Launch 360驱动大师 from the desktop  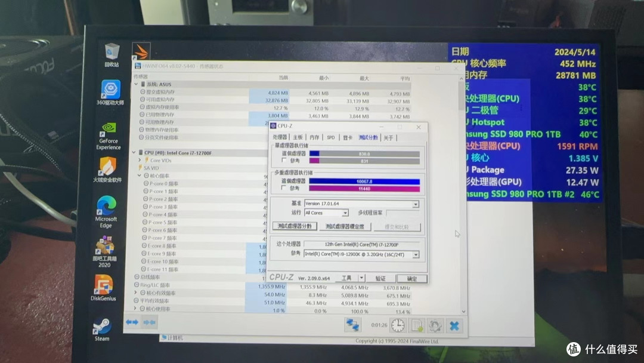(110, 92)
